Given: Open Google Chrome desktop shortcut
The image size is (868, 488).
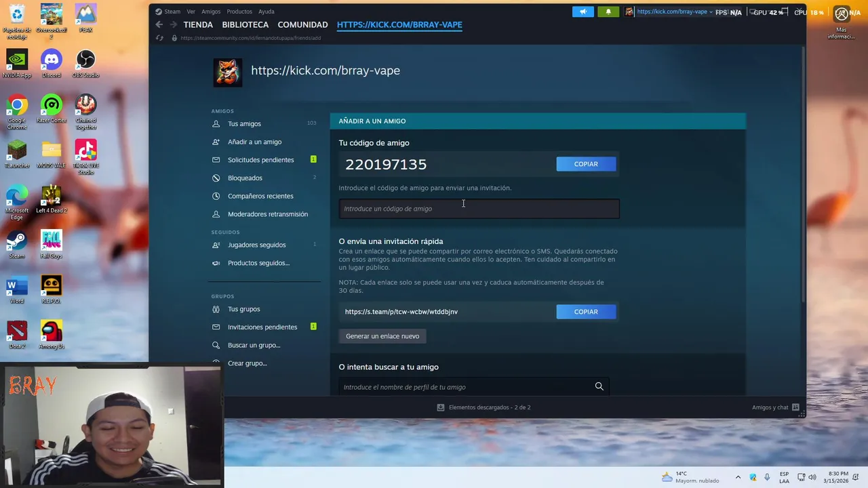Looking at the screenshot, I should [17, 113].
